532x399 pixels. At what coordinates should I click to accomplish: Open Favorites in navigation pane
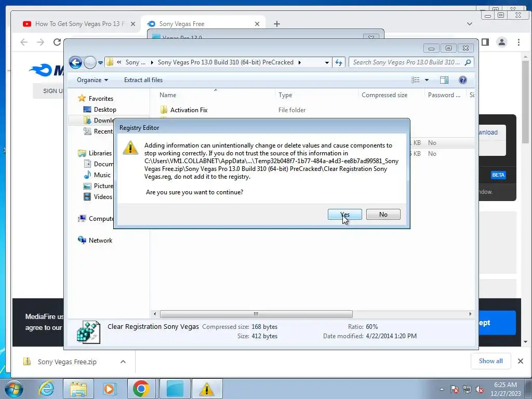click(x=101, y=99)
